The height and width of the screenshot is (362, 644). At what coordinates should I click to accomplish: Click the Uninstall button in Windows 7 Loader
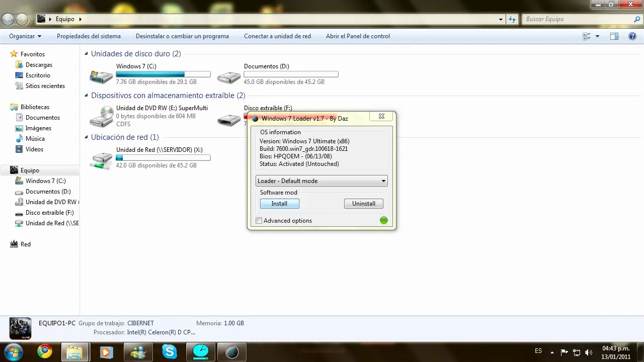pos(363,203)
